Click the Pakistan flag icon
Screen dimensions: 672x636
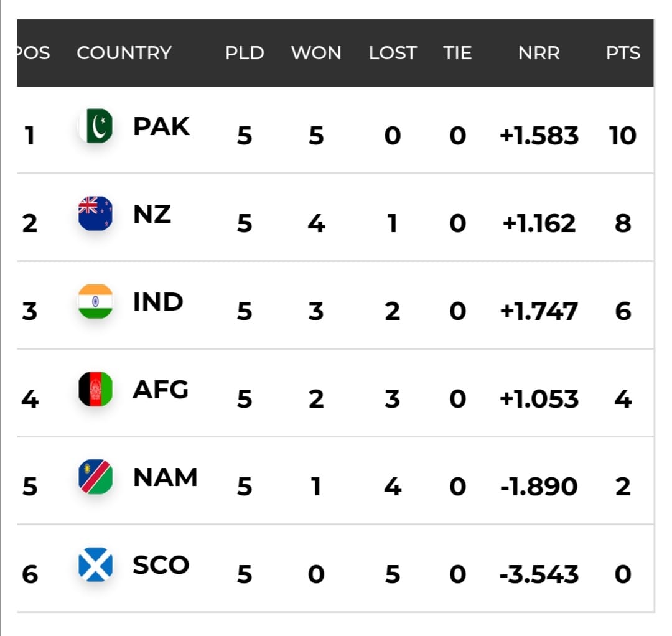tap(96, 126)
